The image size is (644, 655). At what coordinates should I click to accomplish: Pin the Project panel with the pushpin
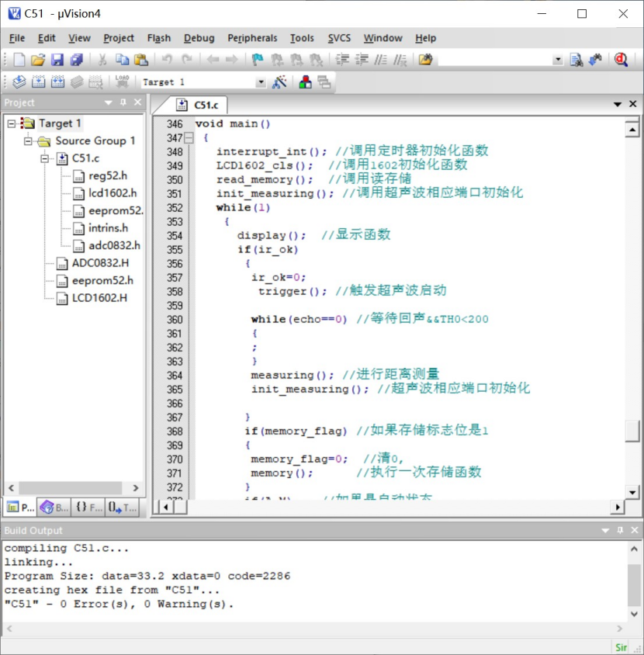123,102
